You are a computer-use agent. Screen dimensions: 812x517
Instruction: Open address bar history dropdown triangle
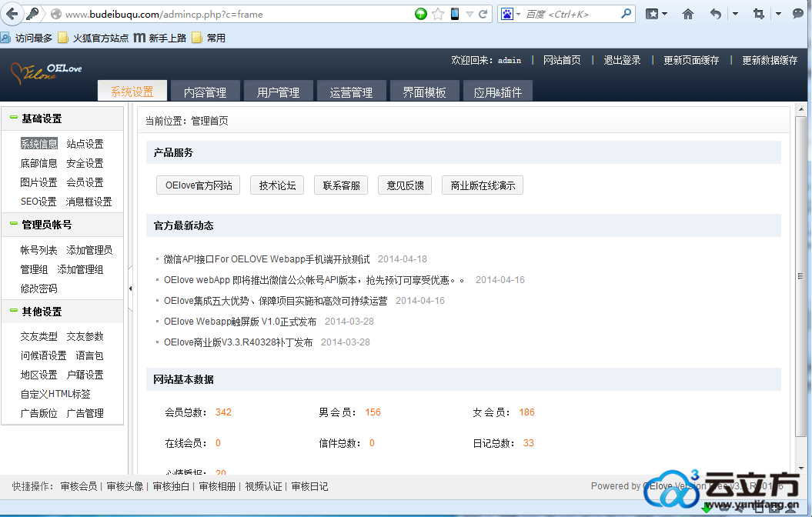tap(469, 15)
